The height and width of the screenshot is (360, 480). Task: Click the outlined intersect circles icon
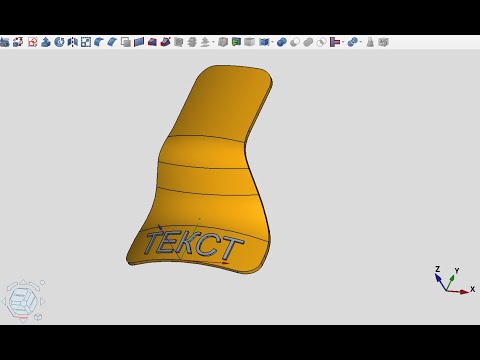pyautogui.click(x=321, y=42)
